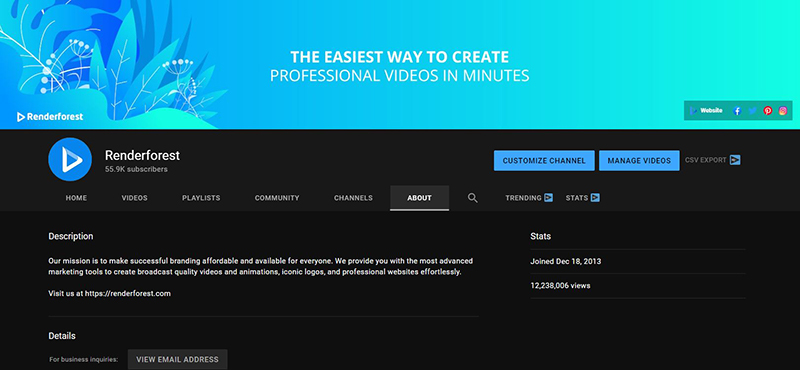The height and width of the screenshot is (370, 800).
Task: Click the 'Joined Dec 18, 2013' text
Action: tap(566, 261)
